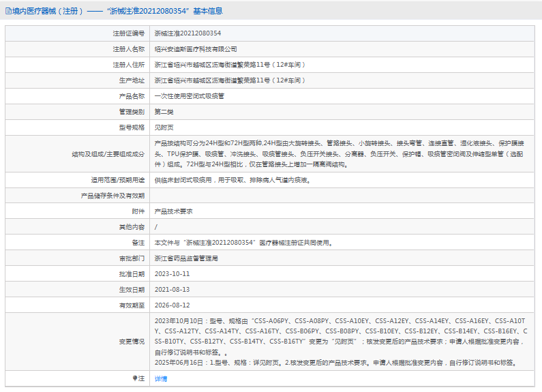Select approval date 2023-10-11
Screen dimensions: 542x392
[x=172, y=274]
